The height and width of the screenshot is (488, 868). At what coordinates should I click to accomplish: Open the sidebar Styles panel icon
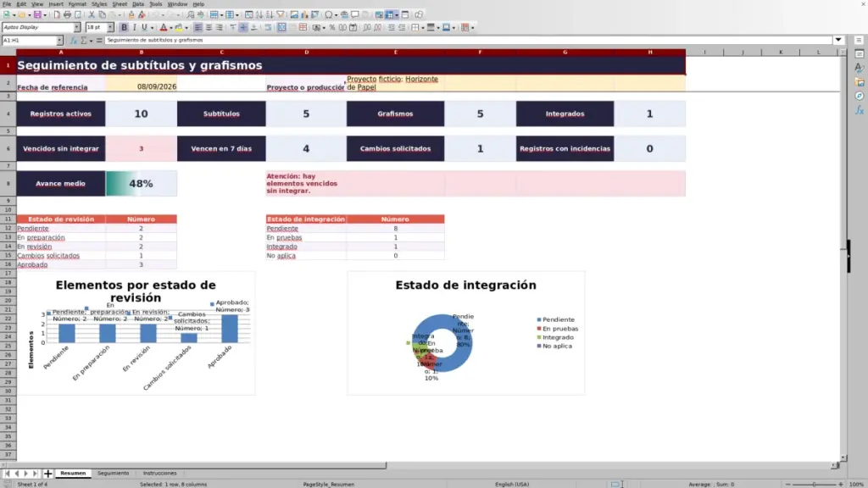[x=860, y=68]
